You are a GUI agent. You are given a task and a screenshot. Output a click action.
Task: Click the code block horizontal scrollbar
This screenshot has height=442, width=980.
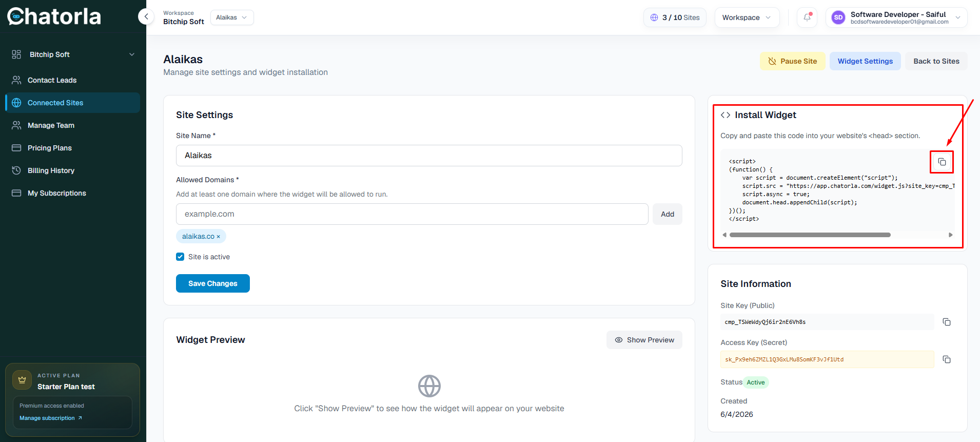[x=810, y=235]
